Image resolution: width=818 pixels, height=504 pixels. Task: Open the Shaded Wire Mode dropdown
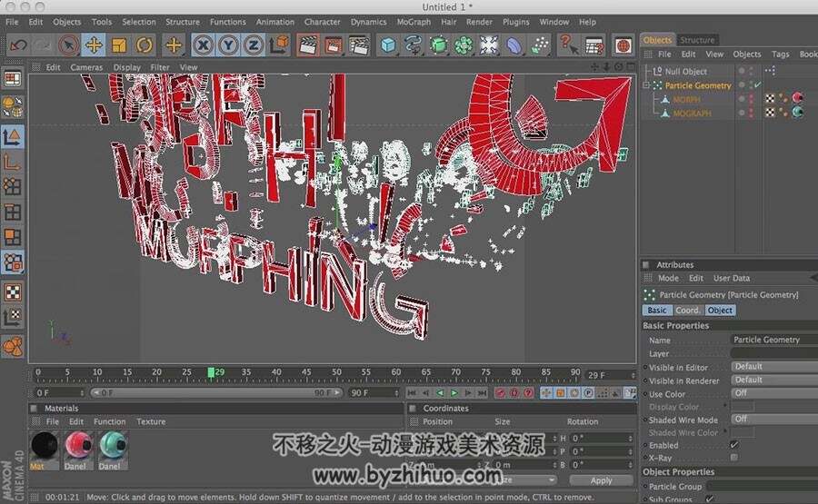coord(774,419)
